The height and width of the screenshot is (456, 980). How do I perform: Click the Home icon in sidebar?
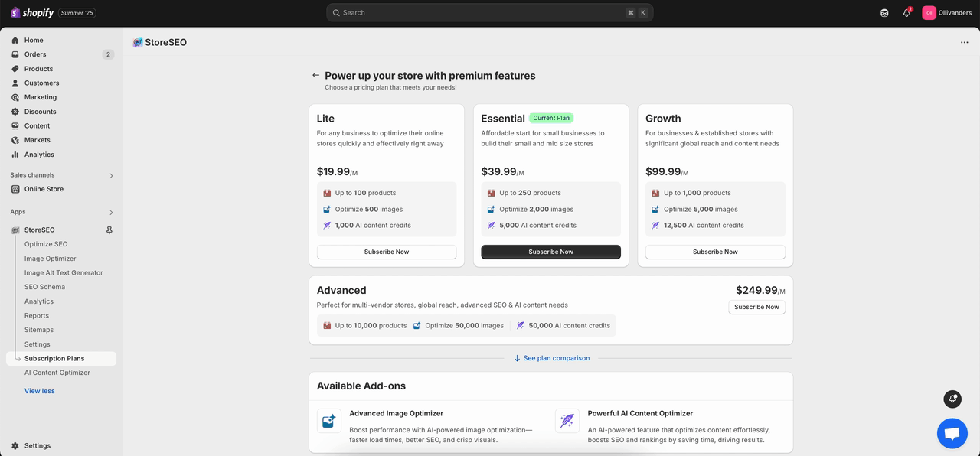(x=15, y=40)
